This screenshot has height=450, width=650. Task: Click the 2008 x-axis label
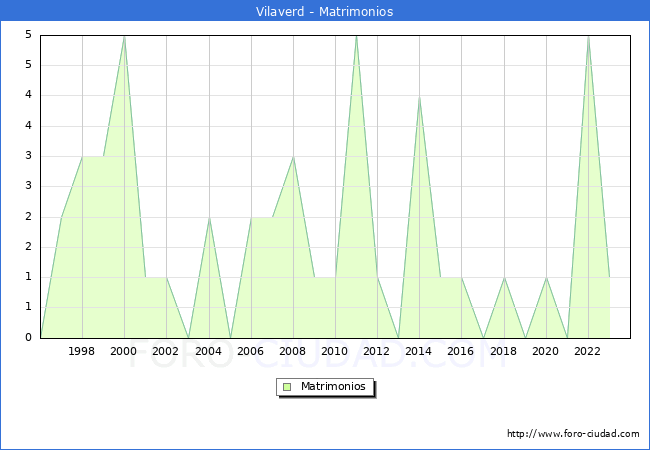292,351
